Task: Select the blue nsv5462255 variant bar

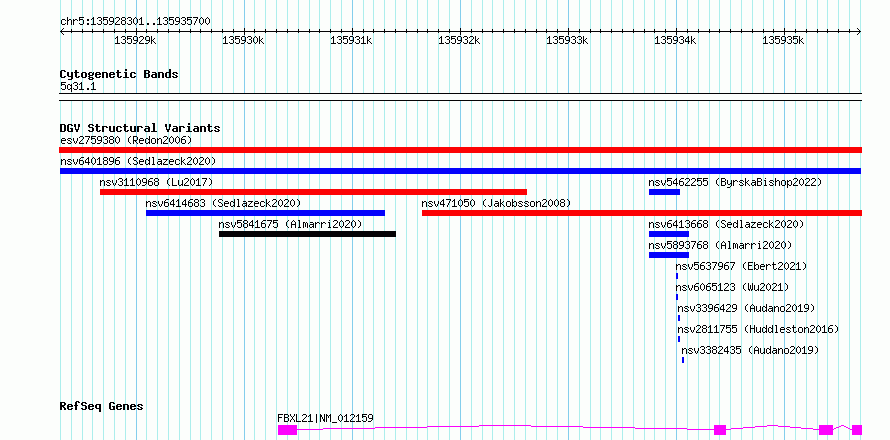Action: coord(664,192)
